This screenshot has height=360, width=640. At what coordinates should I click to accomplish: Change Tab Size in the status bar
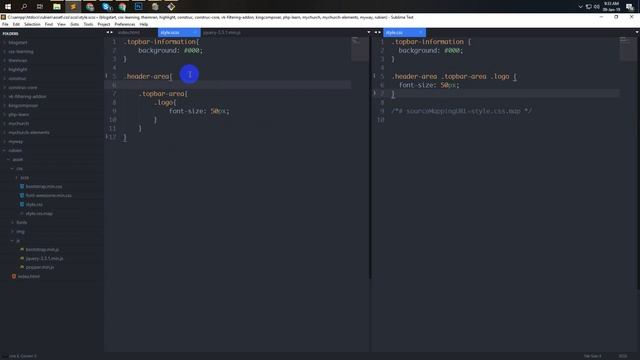tap(592, 356)
